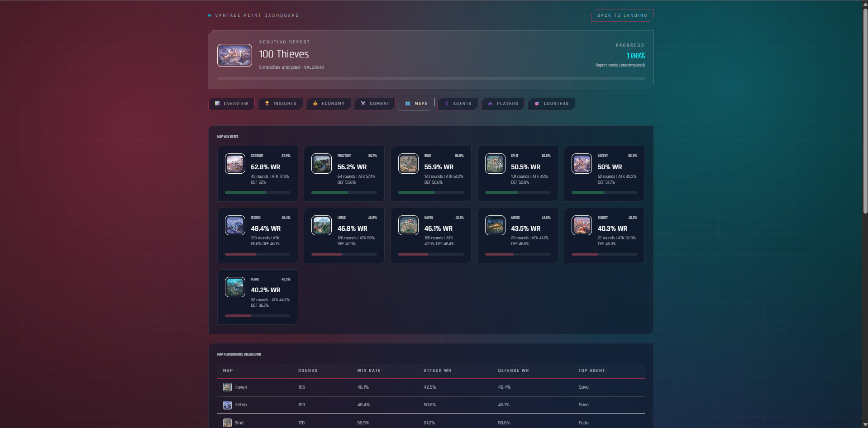This screenshot has height=428, width=868.
Task: Open the Pearl map thumbnail image
Action: pyautogui.click(x=235, y=287)
